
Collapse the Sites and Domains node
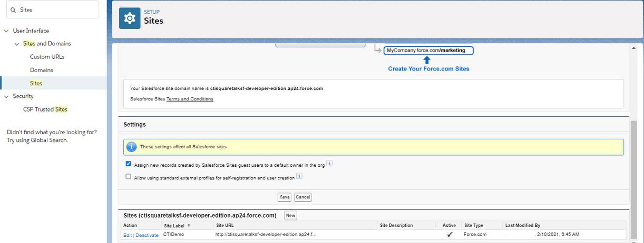(17, 44)
